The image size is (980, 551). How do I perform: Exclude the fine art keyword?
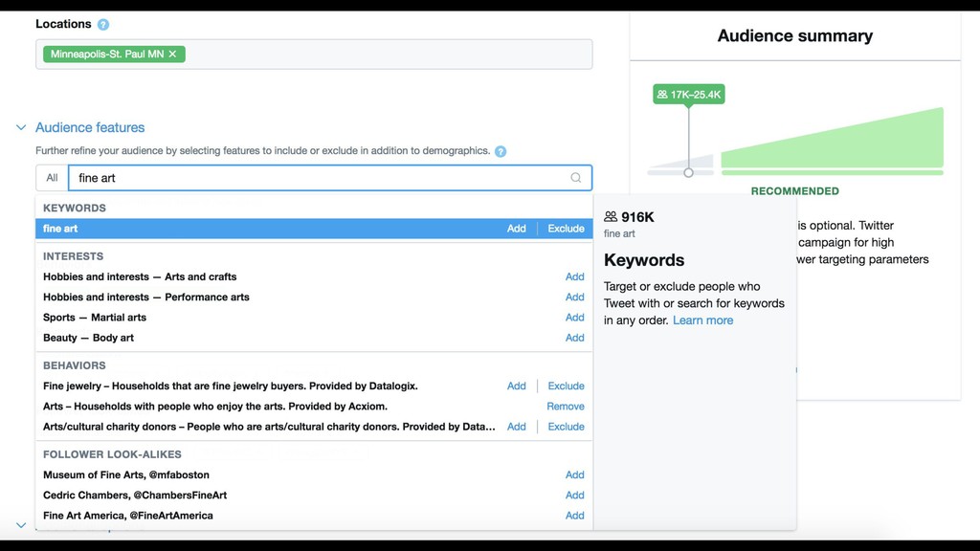coord(566,229)
